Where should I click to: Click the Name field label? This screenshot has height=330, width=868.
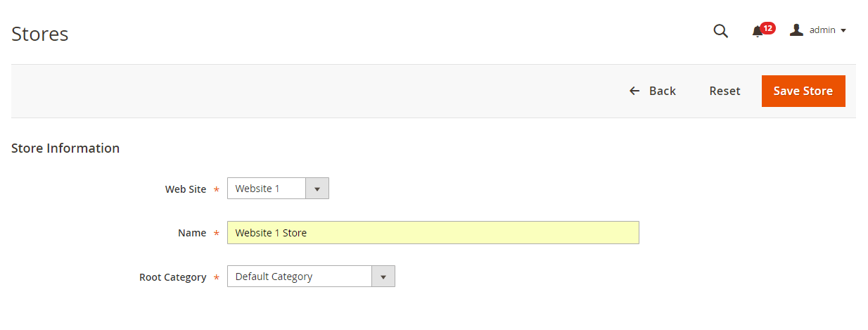(192, 233)
